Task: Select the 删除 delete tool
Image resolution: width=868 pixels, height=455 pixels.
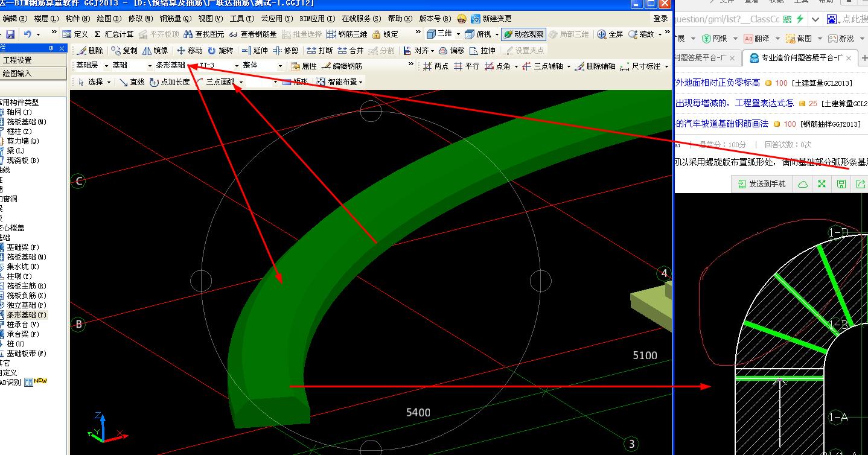Action: coord(90,51)
